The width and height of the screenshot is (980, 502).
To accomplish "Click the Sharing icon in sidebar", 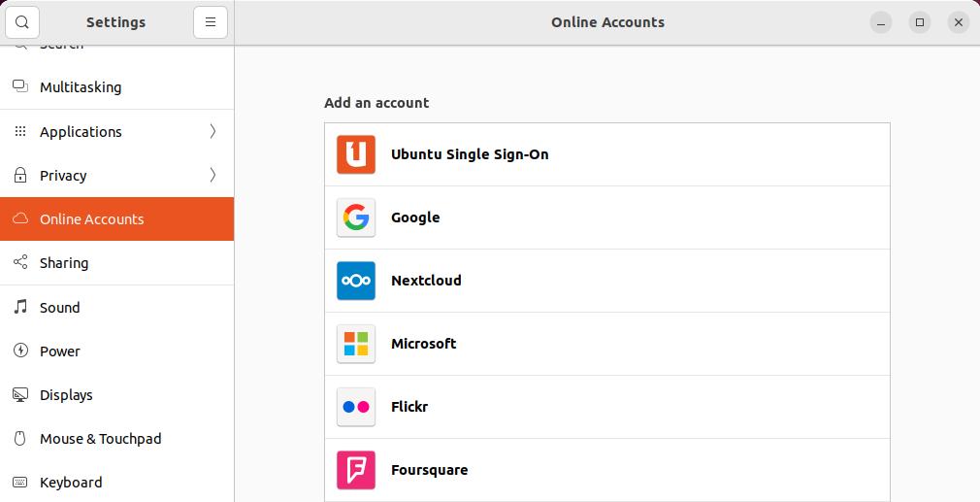I will 20,262.
